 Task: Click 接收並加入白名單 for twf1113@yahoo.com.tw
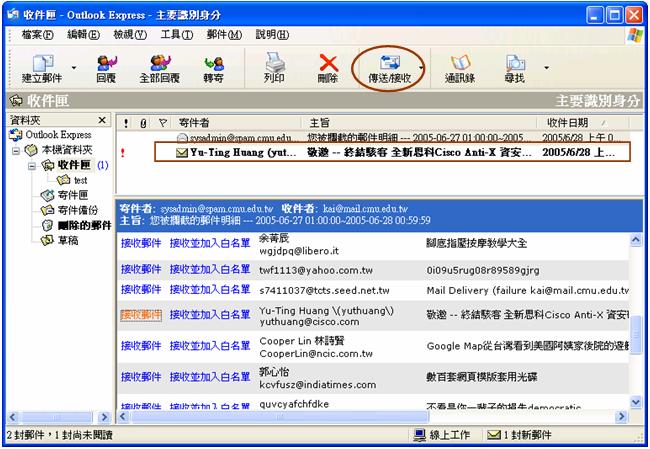tap(210, 269)
